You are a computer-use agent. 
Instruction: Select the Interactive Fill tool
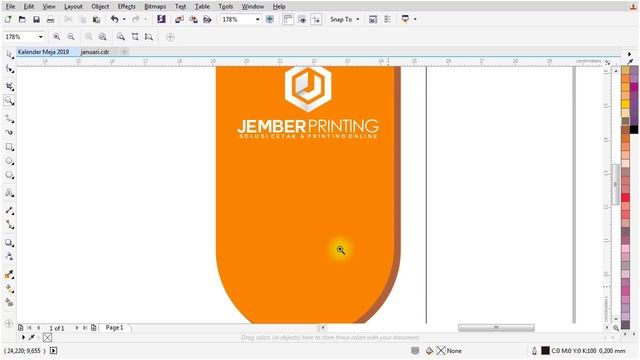click(x=9, y=289)
